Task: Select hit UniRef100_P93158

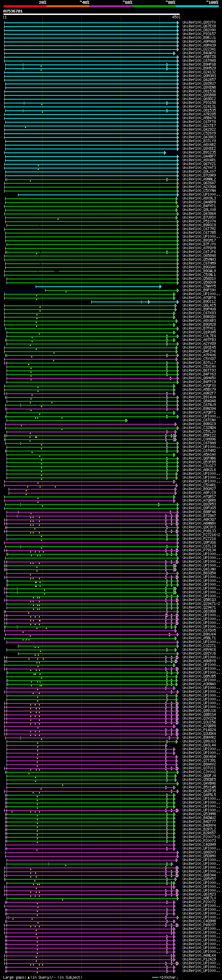Action: [199, 103]
